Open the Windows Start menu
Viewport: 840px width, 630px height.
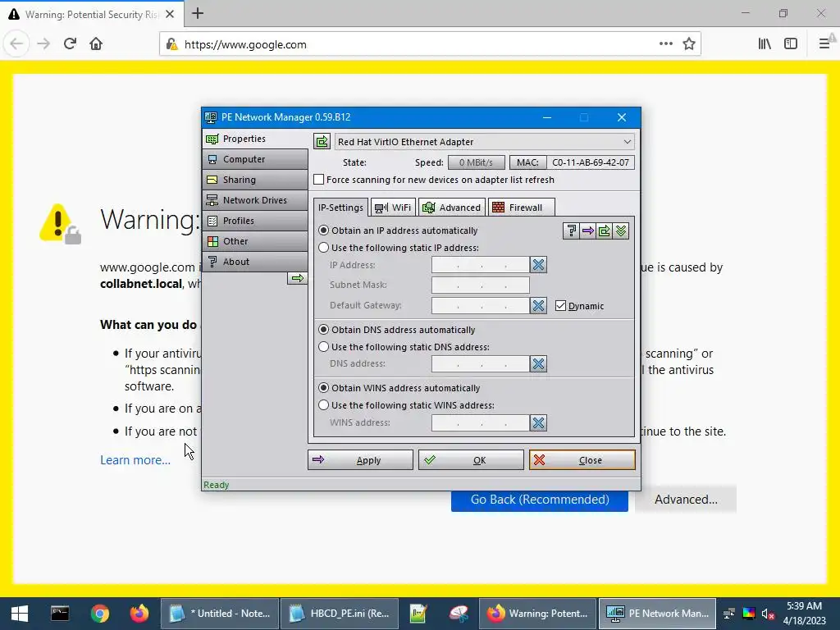20,614
